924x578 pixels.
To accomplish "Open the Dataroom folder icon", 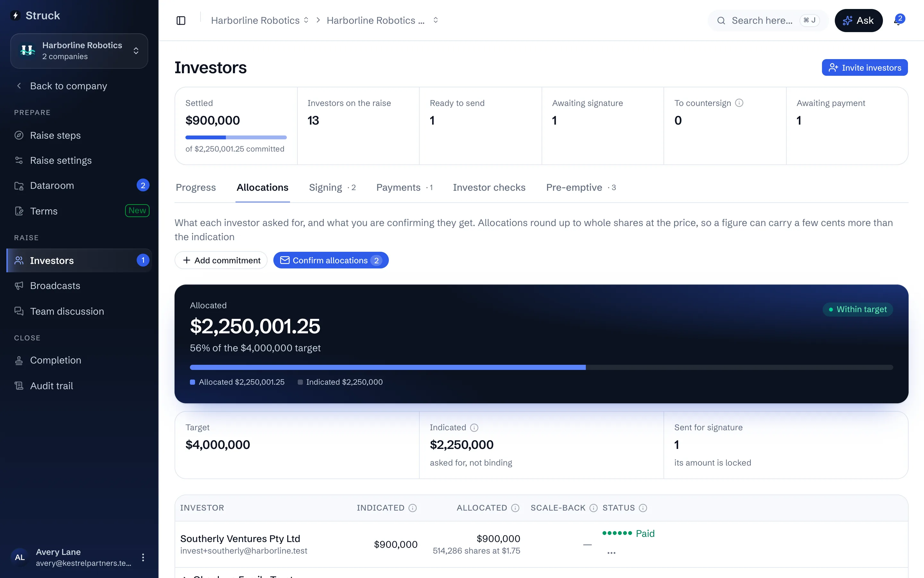I will click(x=19, y=186).
